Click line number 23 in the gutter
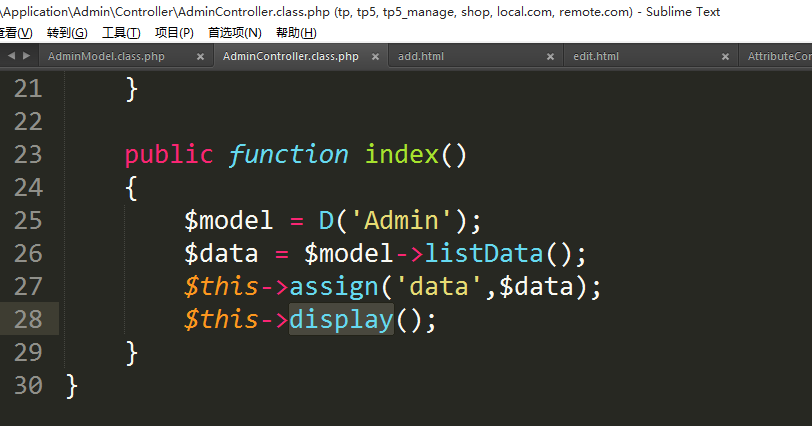The height and width of the screenshot is (426, 812). pyautogui.click(x=28, y=154)
